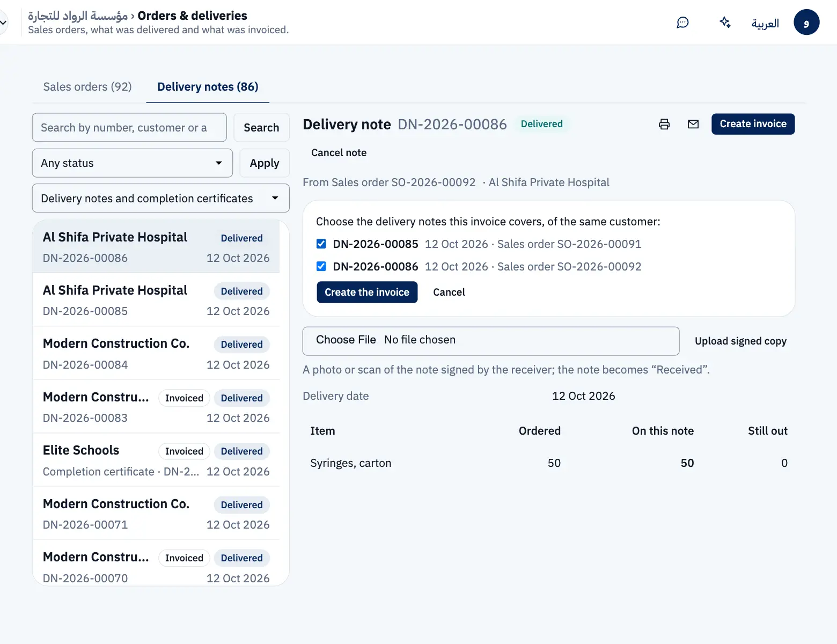Click the Delivered status badge in note header

pos(541,124)
